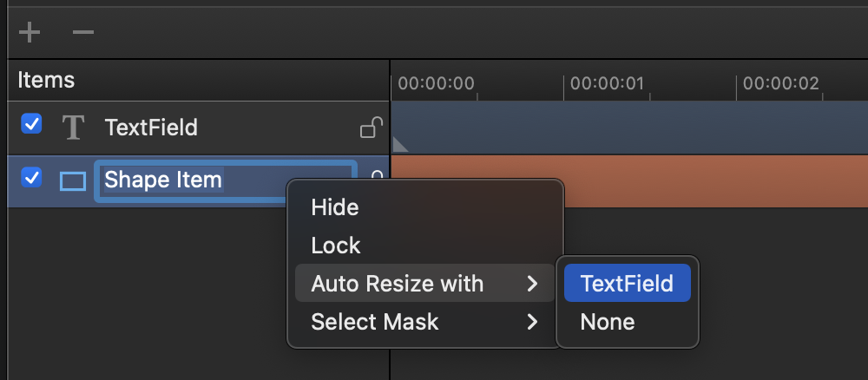This screenshot has height=380, width=868.
Task: Expand the Auto Resize with submenu arrow
Action: 532,284
